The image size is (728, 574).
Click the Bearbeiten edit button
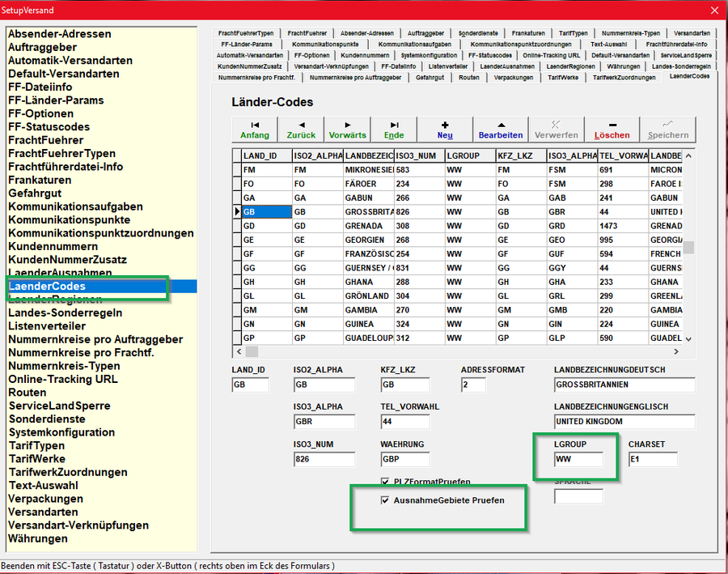coord(501,130)
